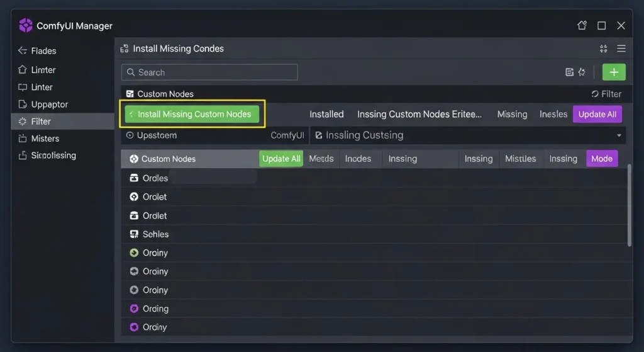Image resolution: width=644 pixels, height=352 pixels.
Task: Click the save icon beside Search bar
Action: [569, 72]
